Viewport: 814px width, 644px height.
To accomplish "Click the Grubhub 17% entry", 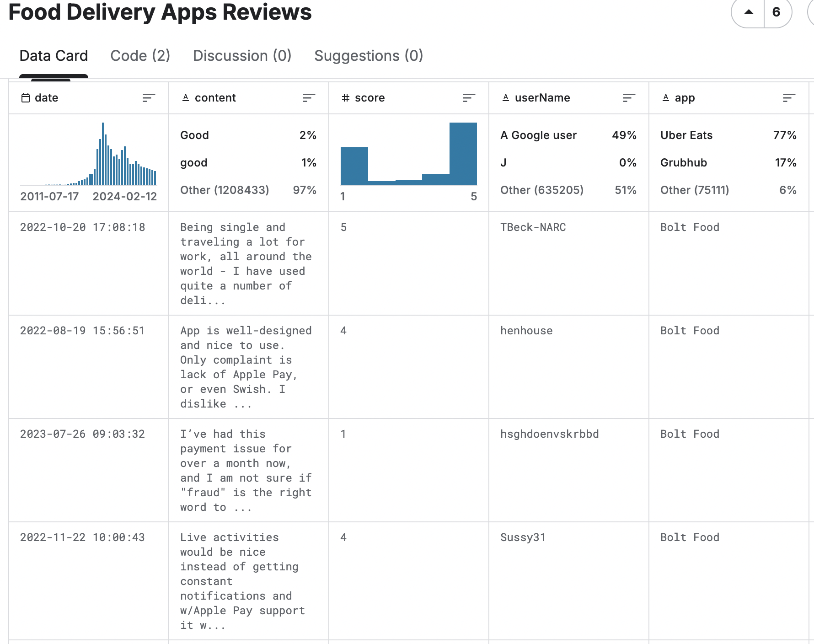I will (728, 163).
